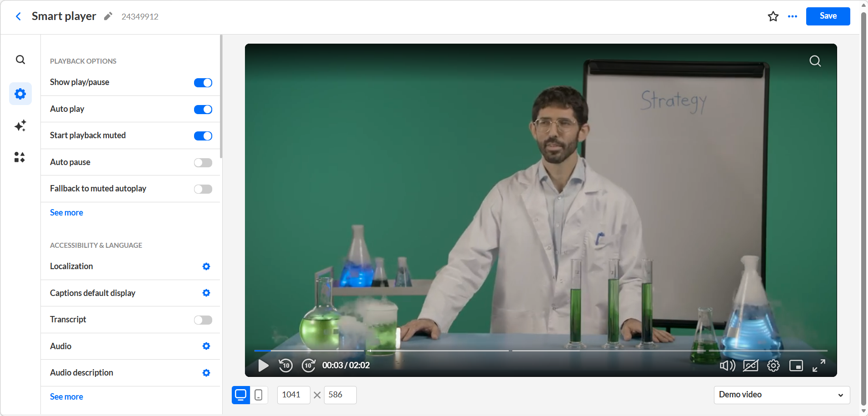Enter fullscreen video mode

[819, 366]
